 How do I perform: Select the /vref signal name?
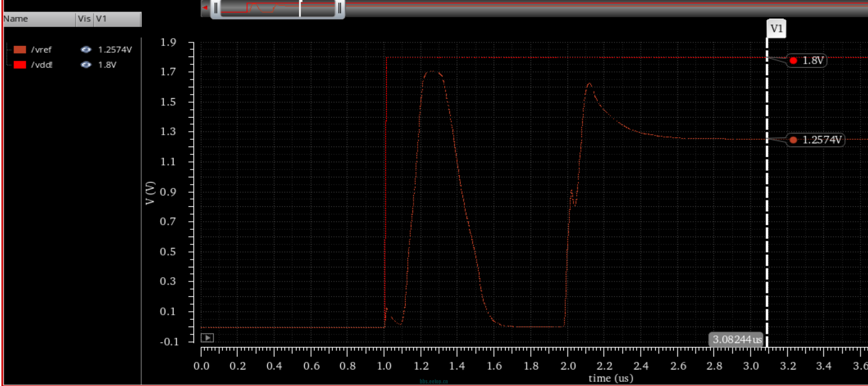41,50
